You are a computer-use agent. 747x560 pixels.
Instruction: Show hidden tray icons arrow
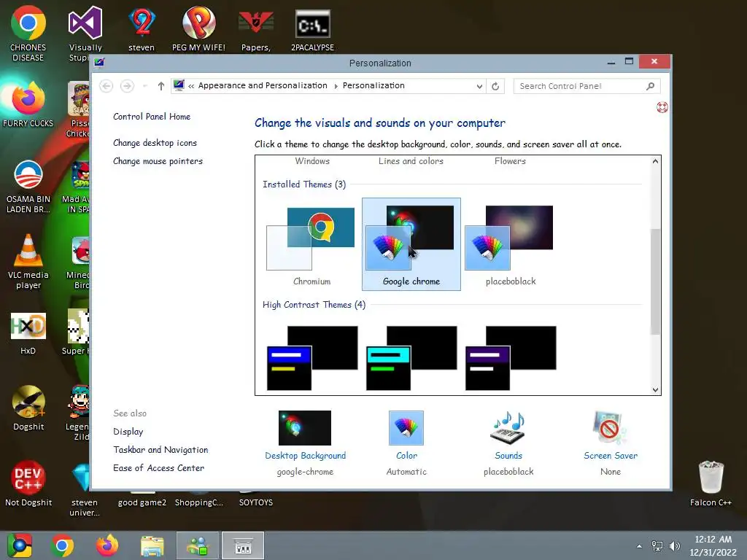click(639, 546)
